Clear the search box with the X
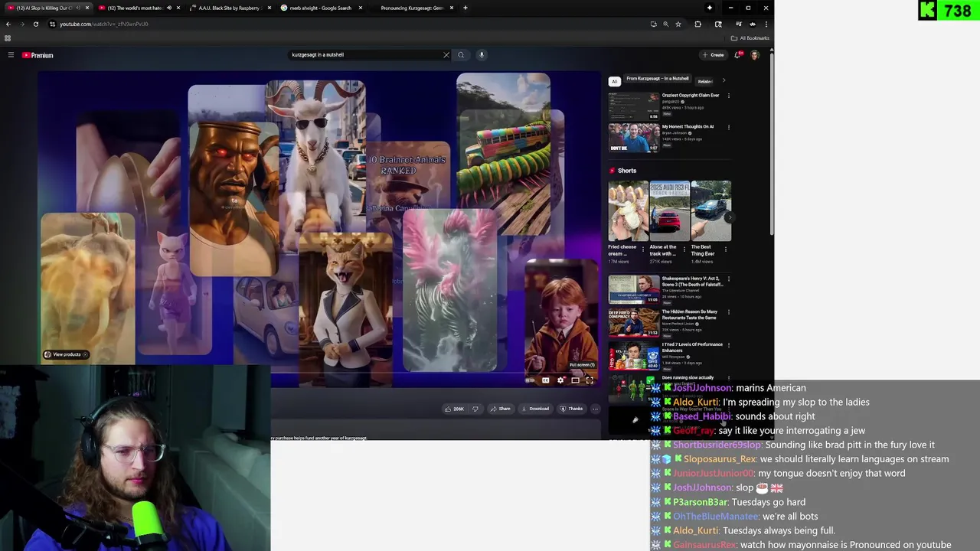The image size is (980, 551). (x=446, y=55)
